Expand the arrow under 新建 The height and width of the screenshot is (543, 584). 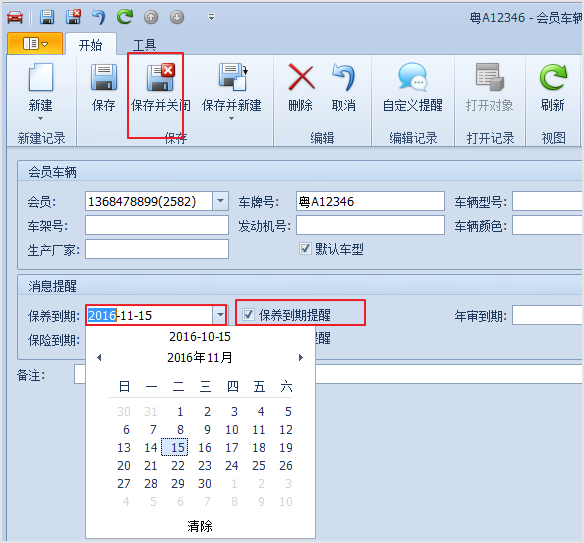click(41, 118)
